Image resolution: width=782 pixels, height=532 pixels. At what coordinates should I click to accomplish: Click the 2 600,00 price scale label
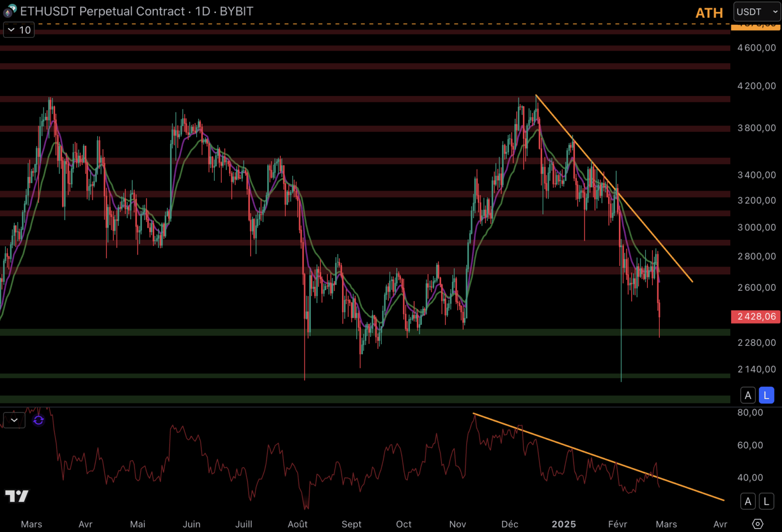click(x=756, y=287)
